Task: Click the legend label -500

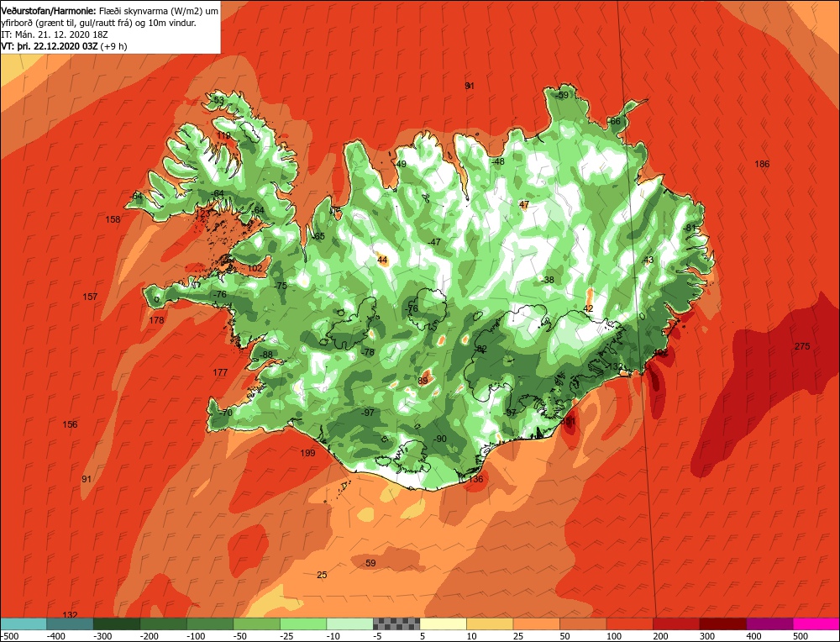Action: (8, 636)
